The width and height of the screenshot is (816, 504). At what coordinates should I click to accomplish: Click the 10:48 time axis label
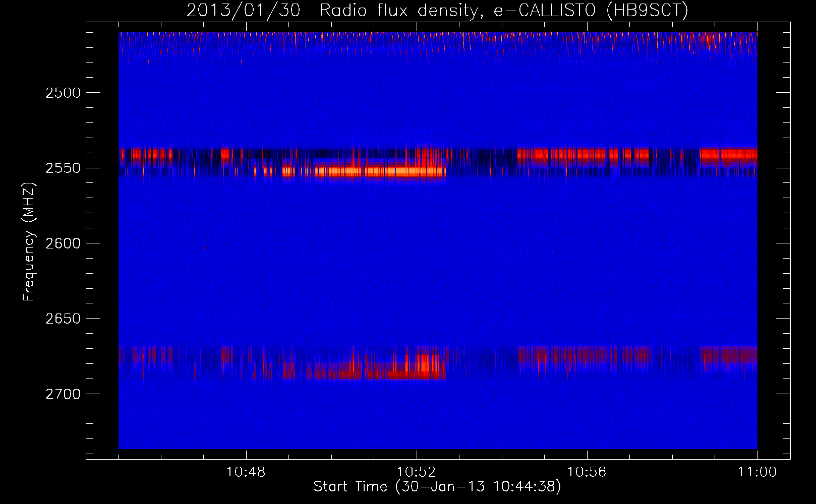pyautogui.click(x=246, y=472)
